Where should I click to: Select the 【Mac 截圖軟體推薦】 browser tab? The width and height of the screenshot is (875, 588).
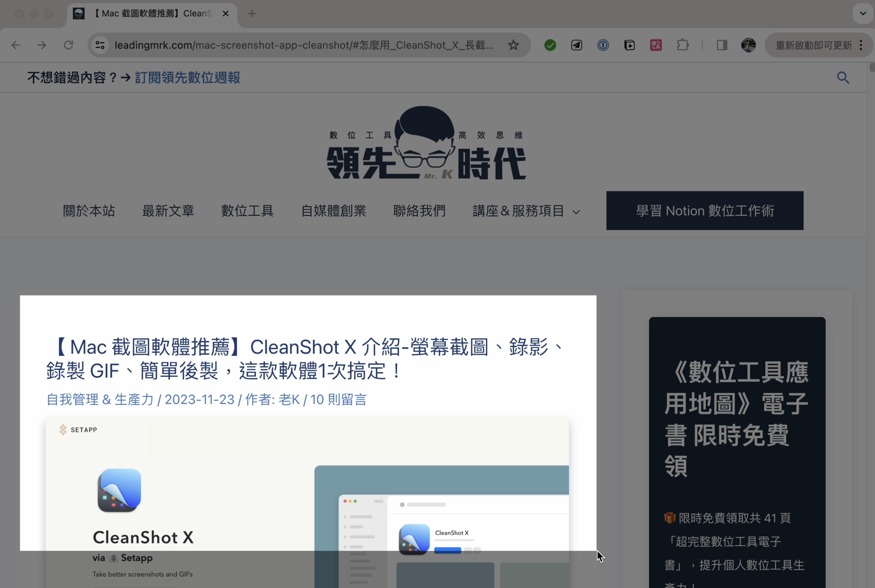click(152, 14)
